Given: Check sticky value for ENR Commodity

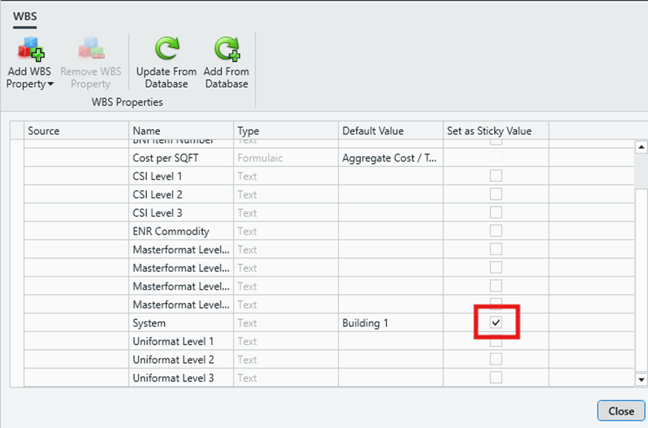Looking at the screenshot, I should pyautogui.click(x=496, y=231).
